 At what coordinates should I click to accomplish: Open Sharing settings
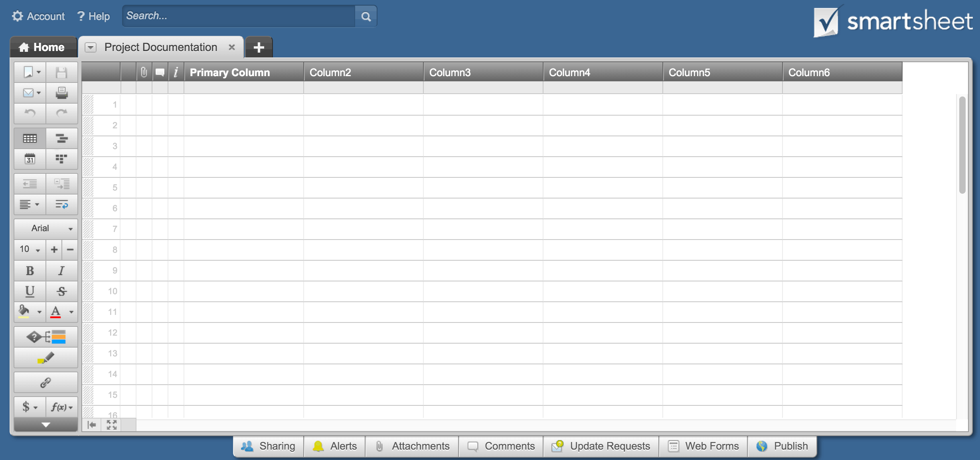(268, 446)
